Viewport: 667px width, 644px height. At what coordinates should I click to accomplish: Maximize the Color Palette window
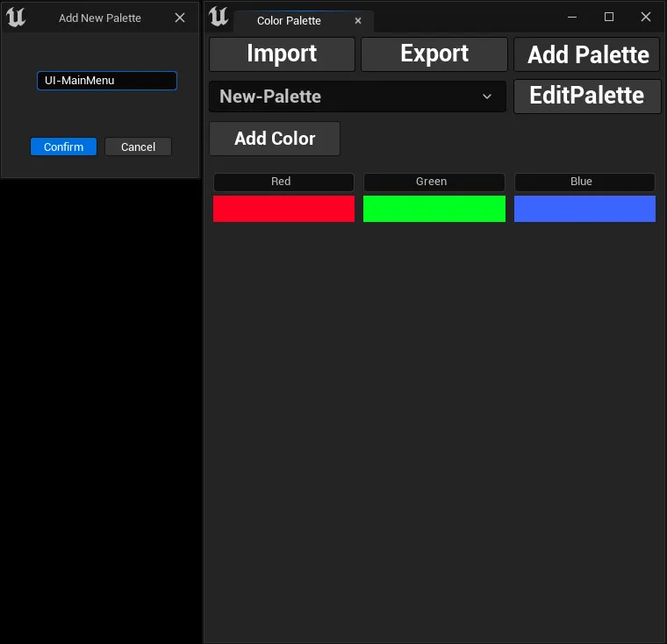pos(609,17)
